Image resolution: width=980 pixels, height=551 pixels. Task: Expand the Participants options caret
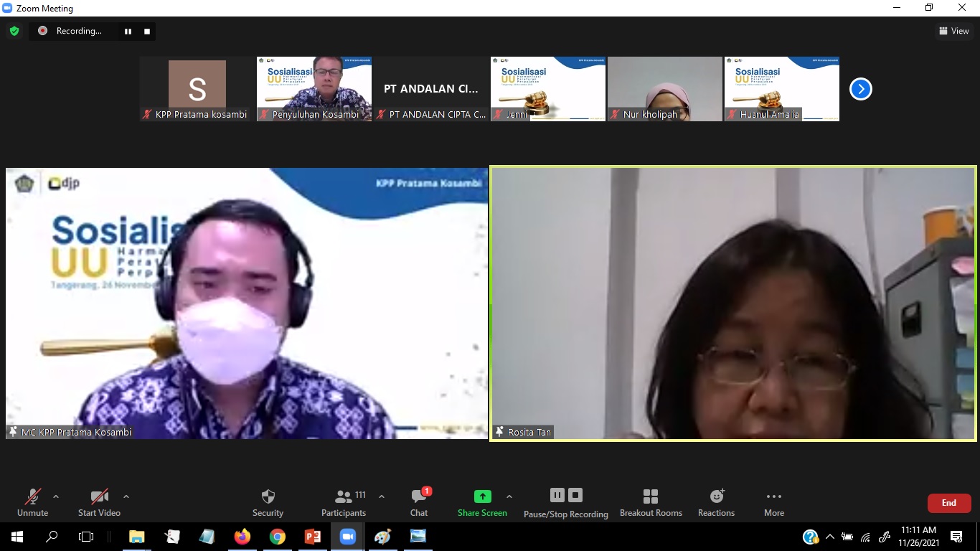point(382,496)
